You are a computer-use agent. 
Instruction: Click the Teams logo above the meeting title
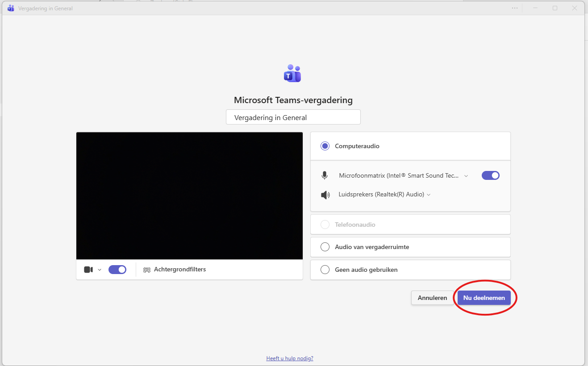coord(292,74)
